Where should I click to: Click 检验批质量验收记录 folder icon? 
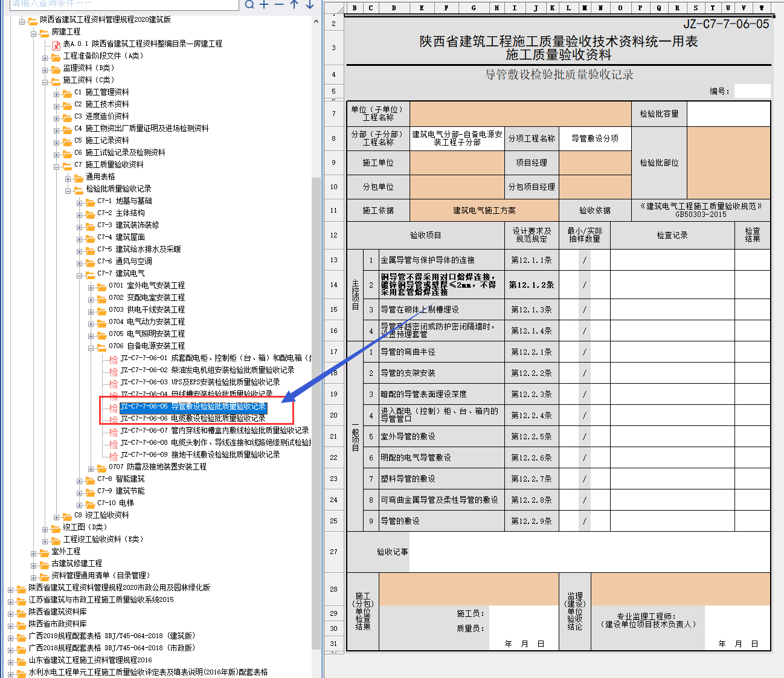pyautogui.click(x=79, y=189)
